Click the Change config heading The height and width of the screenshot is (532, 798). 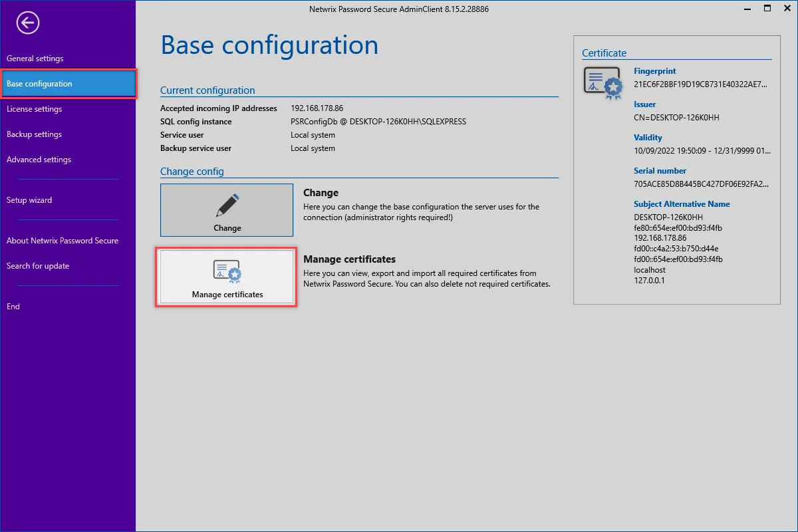[192, 172]
